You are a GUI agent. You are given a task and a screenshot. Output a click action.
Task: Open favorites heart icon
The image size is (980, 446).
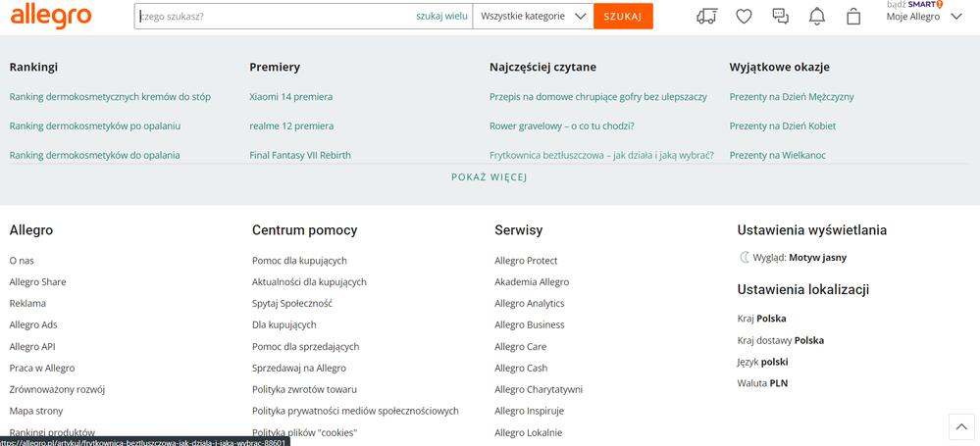pos(744,16)
